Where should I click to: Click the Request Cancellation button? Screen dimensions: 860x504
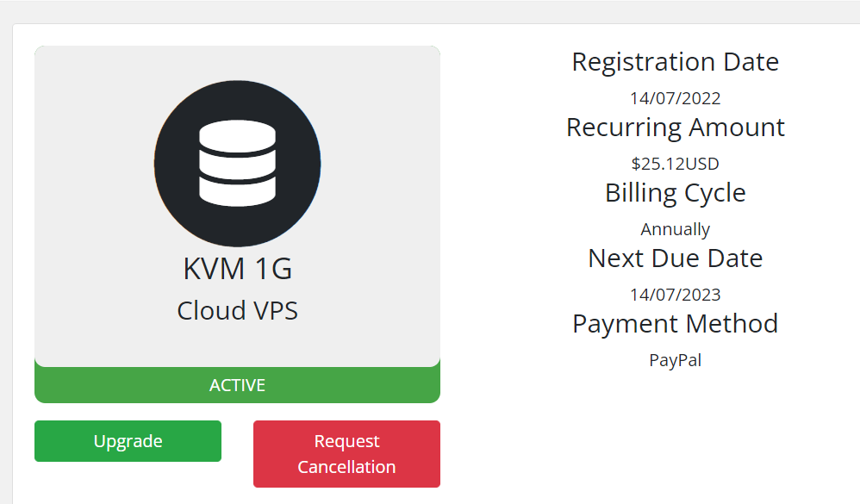coord(346,454)
